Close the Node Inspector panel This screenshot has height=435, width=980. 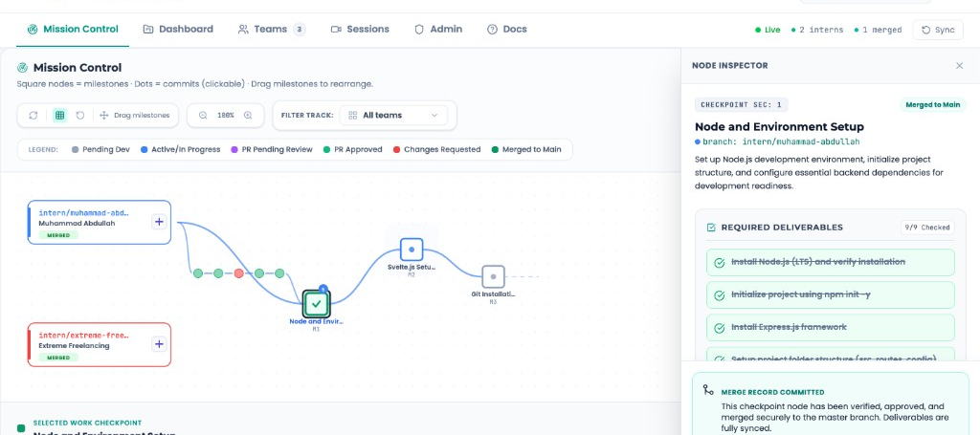click(959, 66)
